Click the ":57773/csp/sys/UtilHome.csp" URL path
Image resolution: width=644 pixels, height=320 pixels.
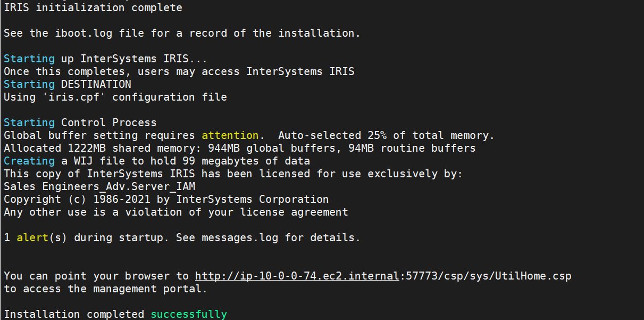tap(486, 276)
